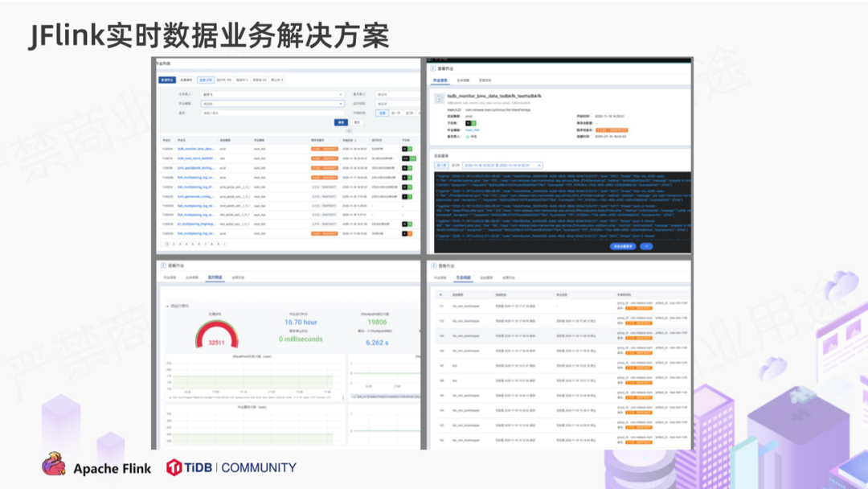868x489 pixels.
Task: Open the 运行状态 dropdown
Action: point(398,104)
